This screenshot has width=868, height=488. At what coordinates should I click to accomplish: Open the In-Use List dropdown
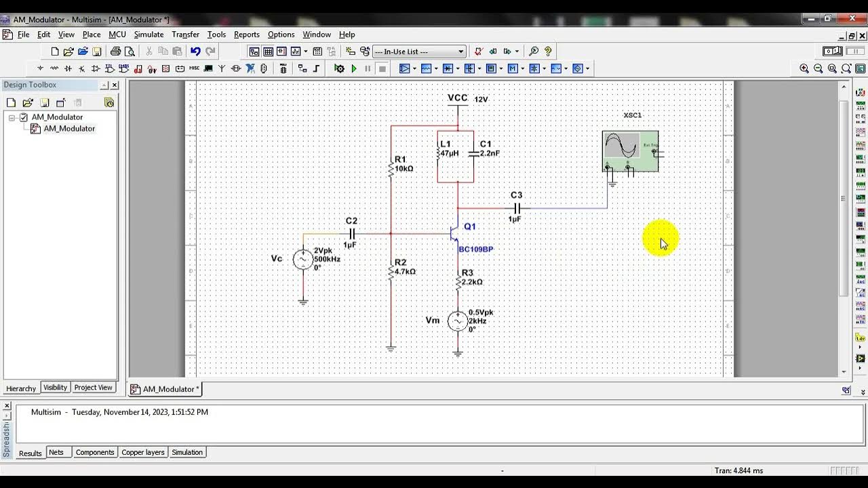pos(461,52)
